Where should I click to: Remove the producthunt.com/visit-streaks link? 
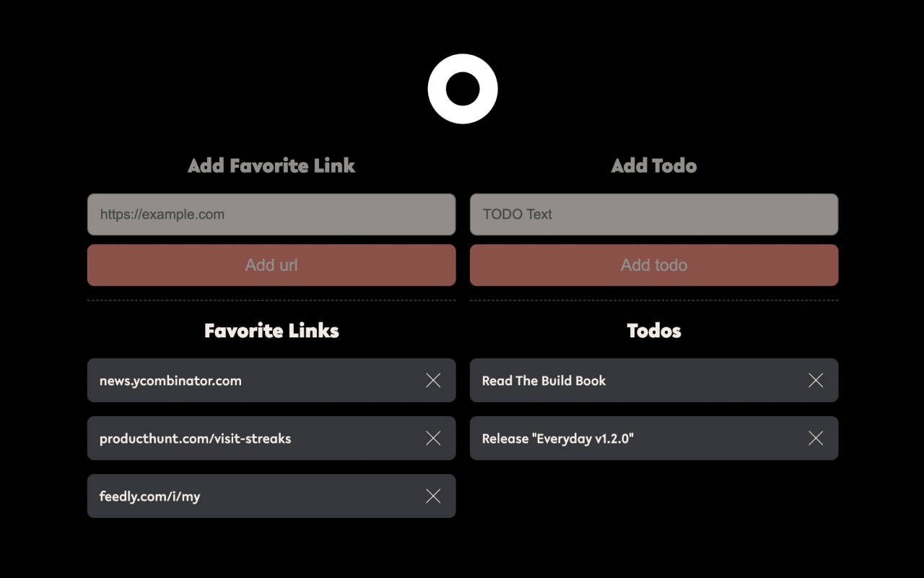point(433,438)
